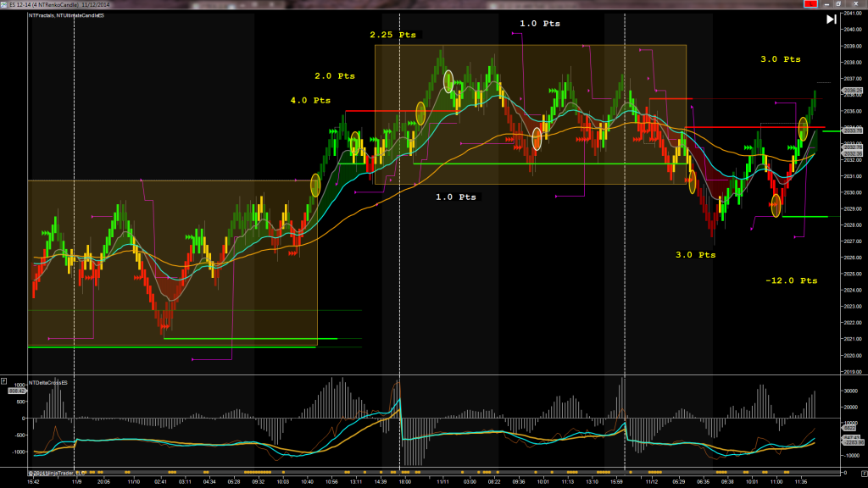
Task: Click the 11/12 date axis label
Action: (x=652, y=482)
